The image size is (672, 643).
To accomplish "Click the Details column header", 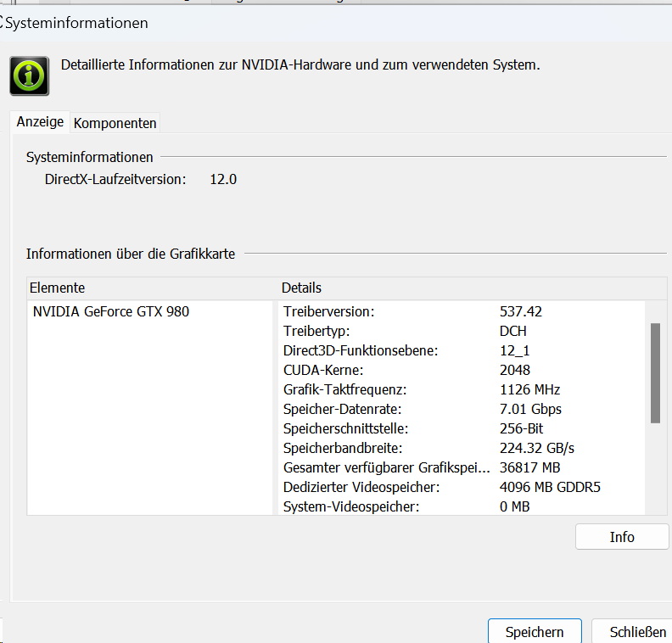I will click(301, 288).
